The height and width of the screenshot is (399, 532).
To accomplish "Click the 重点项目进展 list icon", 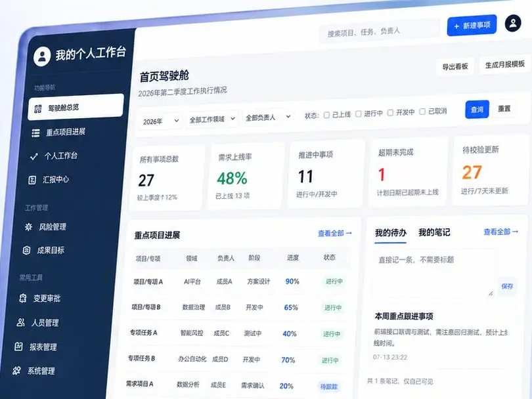I will tap(35, 133).
